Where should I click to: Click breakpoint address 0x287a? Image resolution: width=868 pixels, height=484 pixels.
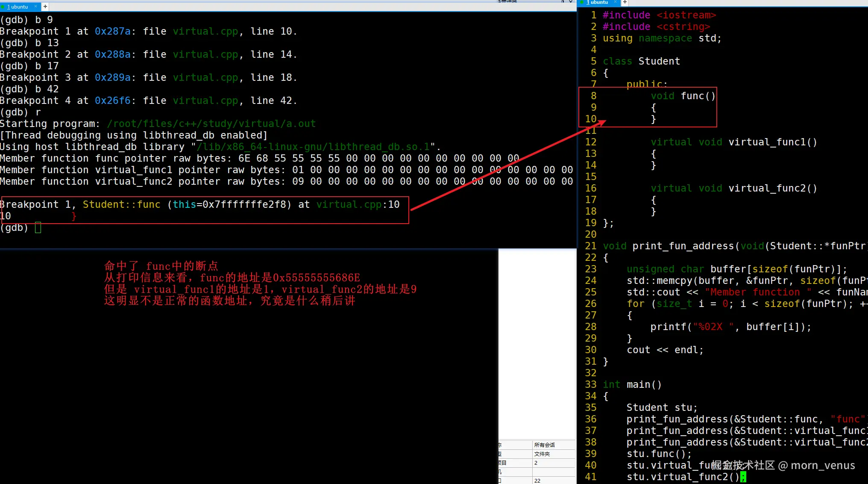tap(112, 31)
